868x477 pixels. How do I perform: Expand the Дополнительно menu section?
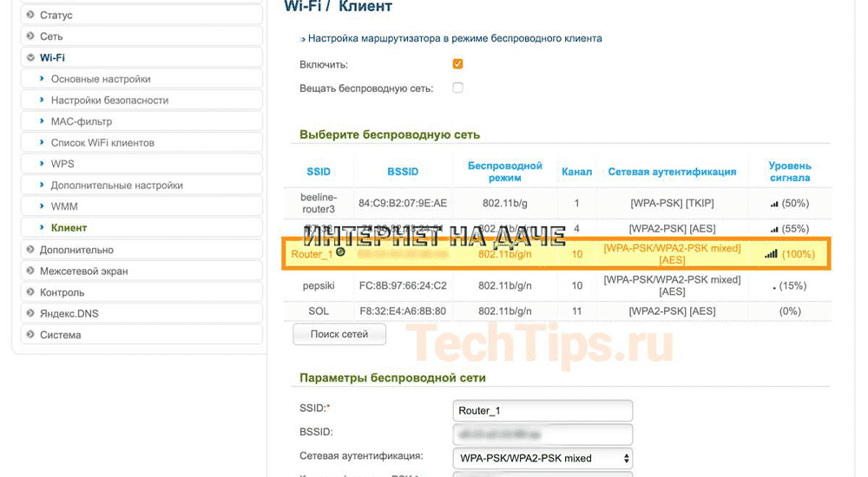tap(141, 250)
